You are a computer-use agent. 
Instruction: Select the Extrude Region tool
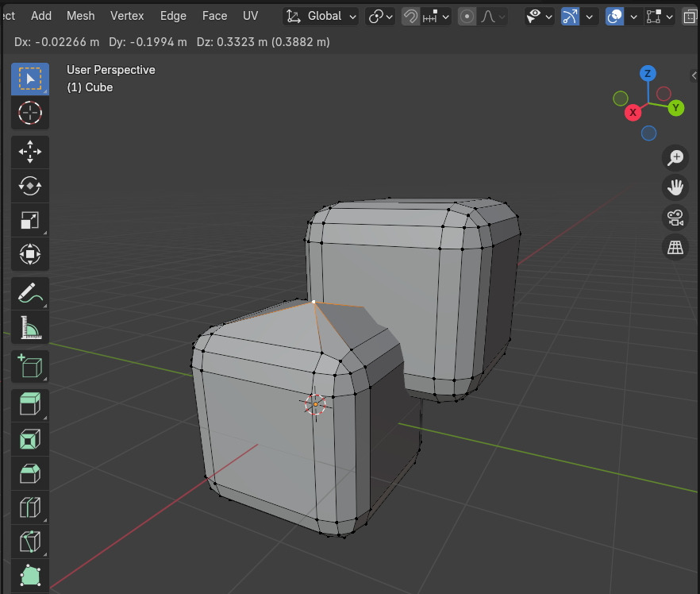pyautogui.click(x=30, y=405)
